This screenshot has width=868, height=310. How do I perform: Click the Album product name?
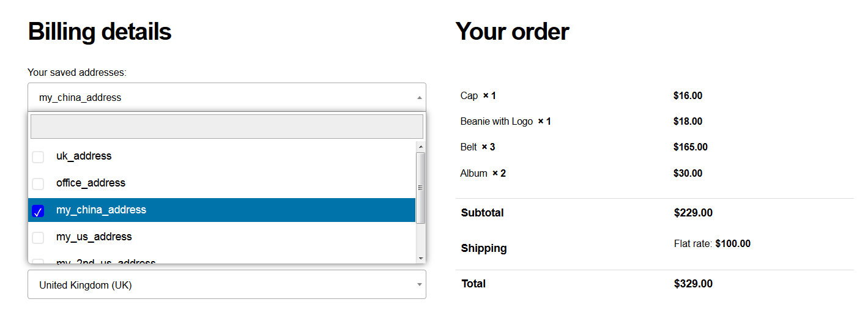(473, 174)
